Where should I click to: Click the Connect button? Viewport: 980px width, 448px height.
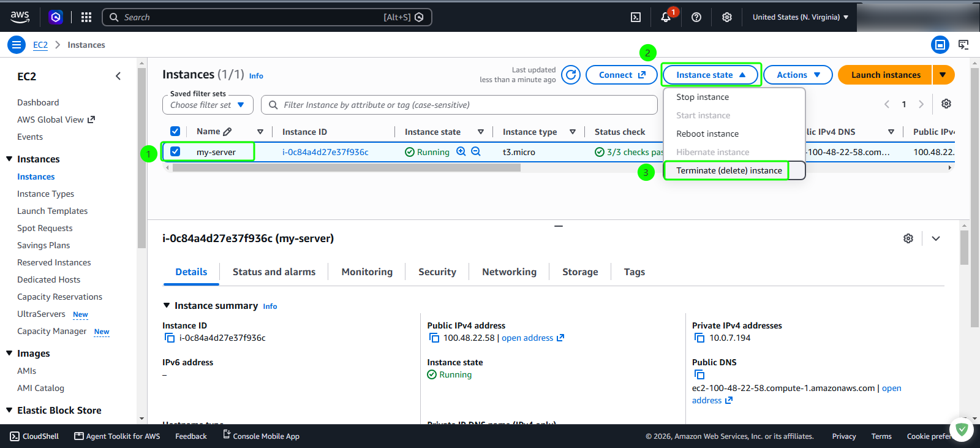[622, 75]
